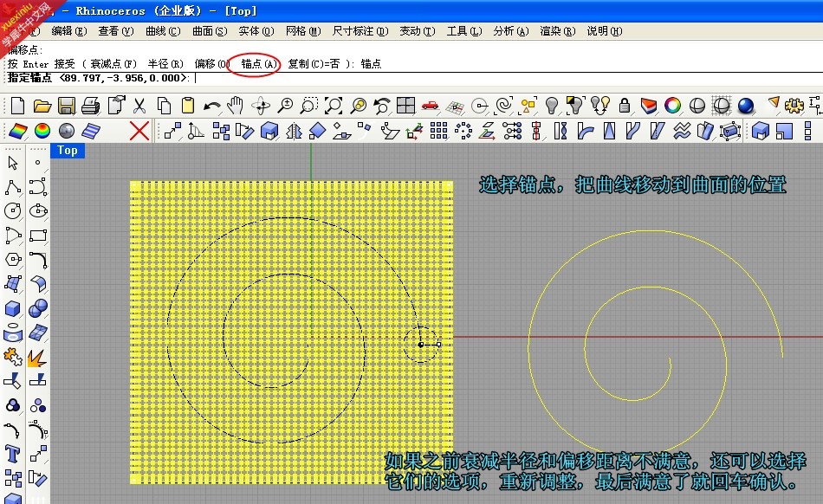Click the Print icon

coord(90,106)
